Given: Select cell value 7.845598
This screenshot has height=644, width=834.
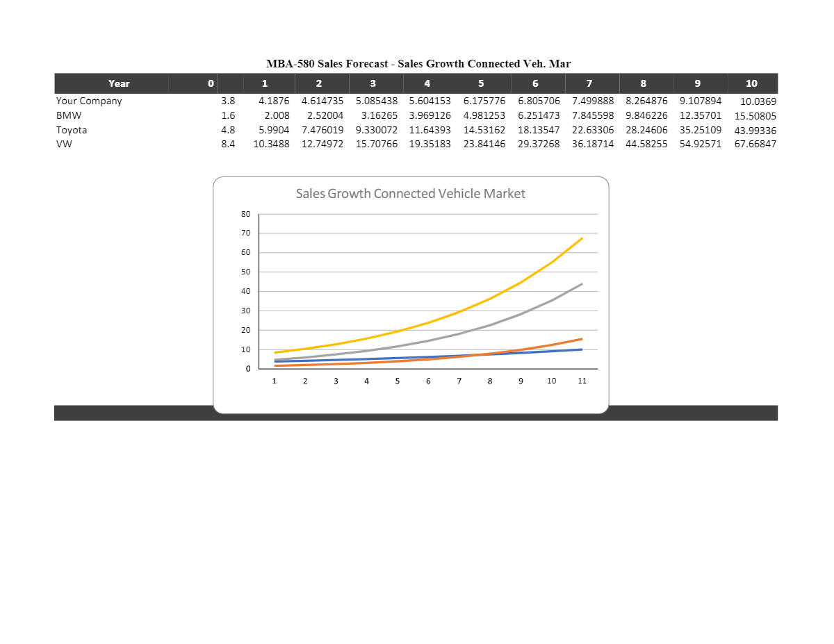Looking at the screenshot, I should click(x=593, y=115).
